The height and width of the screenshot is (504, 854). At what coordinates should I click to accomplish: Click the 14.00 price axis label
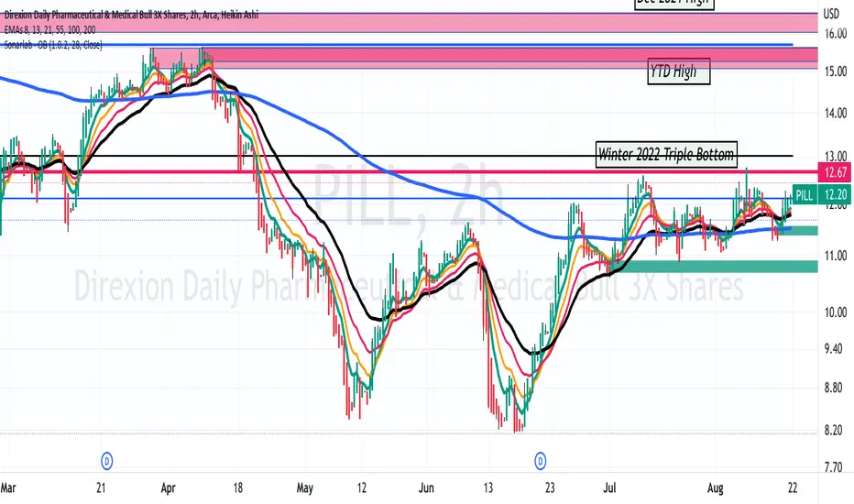(836, 113)
